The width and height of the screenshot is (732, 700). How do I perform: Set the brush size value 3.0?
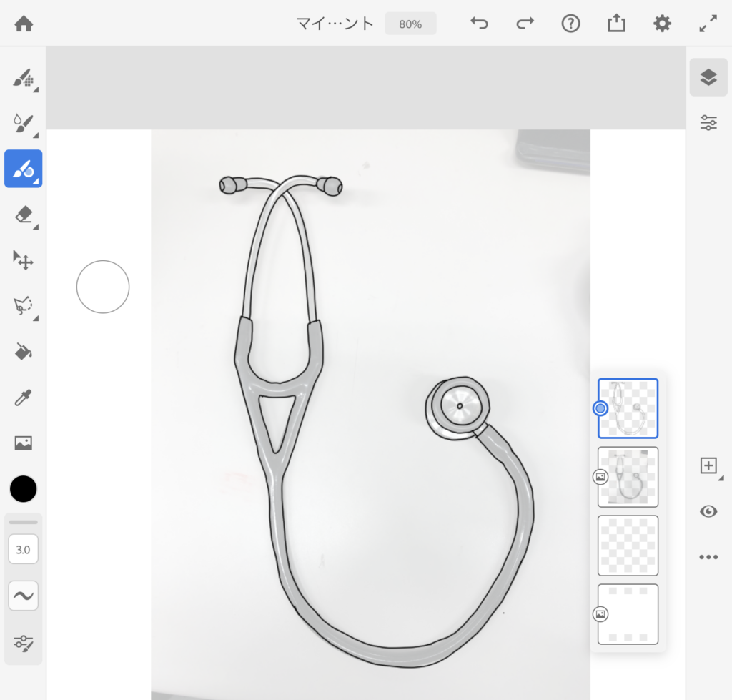(24, 549)
